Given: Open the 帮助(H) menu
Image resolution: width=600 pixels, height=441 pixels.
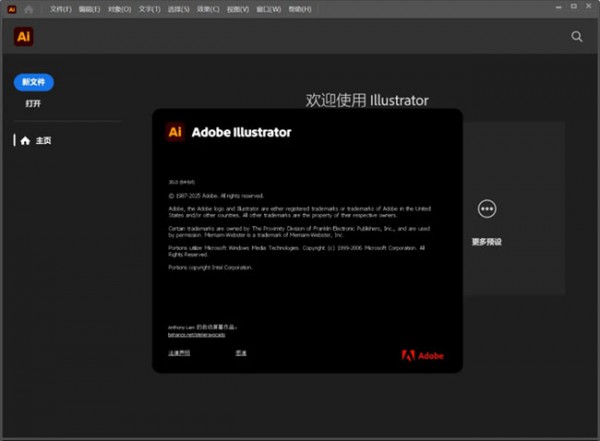Looking at the screenshot, I should pos(300,9).
